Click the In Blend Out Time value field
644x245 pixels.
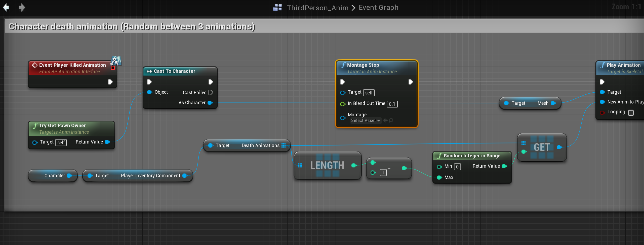[392, 104]
